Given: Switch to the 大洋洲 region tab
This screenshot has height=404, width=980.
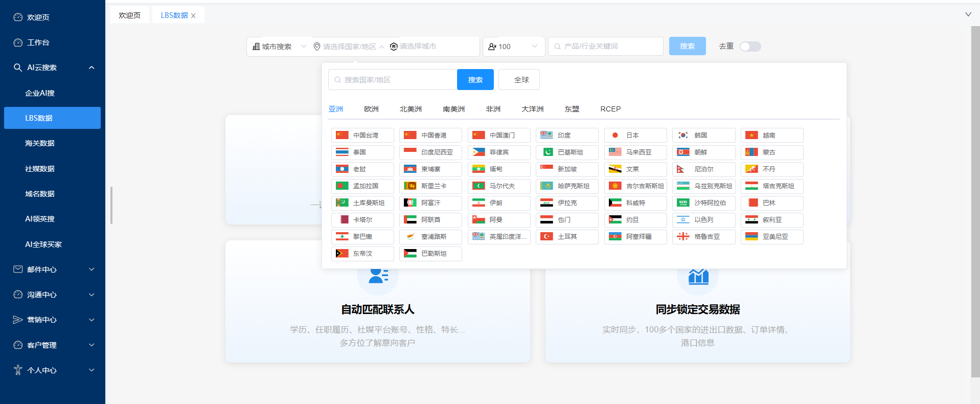Looking at the screenshot, I should click(532, 109).
